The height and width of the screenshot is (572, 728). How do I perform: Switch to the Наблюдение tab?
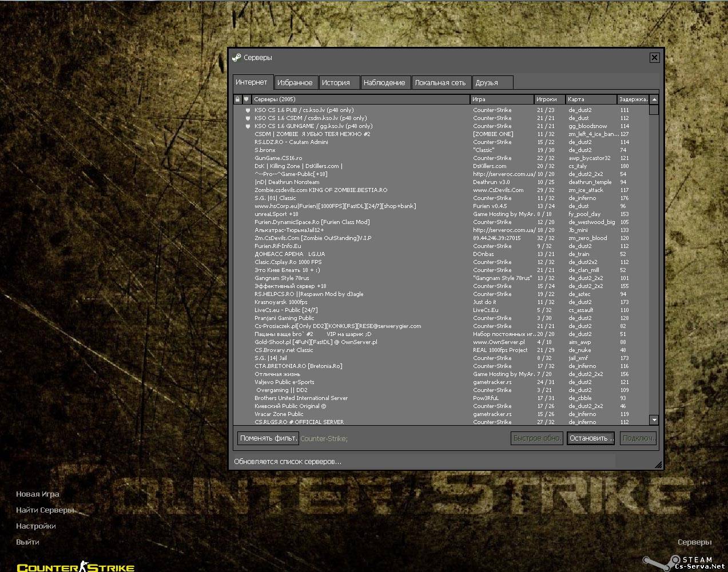[385, 83]
